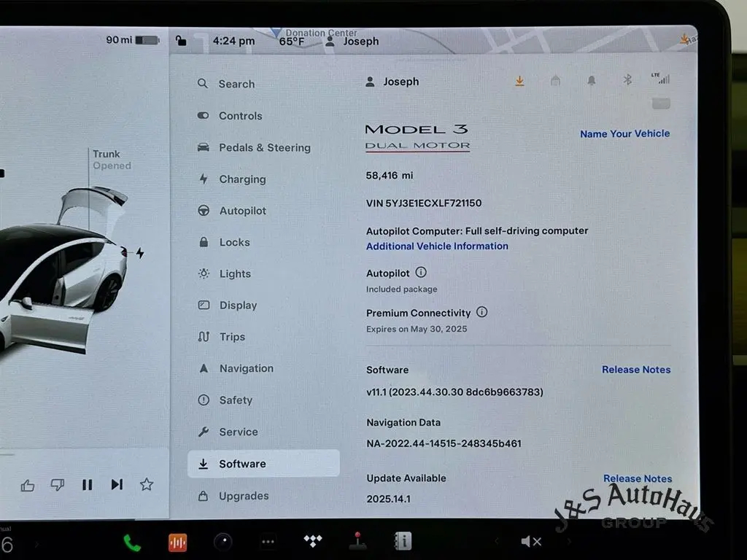Image resolution: width=747 pixels, height=560 pixels.
Task: Open the Lights settings section
Action: click(263, 274)
